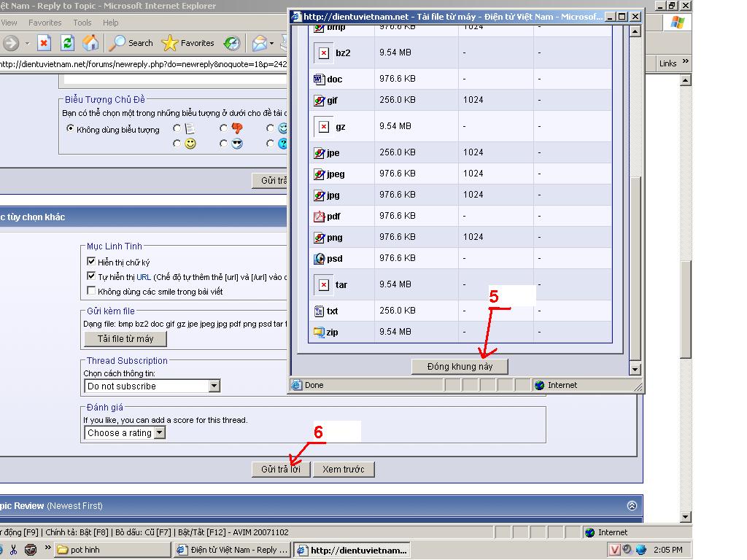747x560 pixels.
Task: Click main window scrollbar down arrow
Action: point(686,517)
